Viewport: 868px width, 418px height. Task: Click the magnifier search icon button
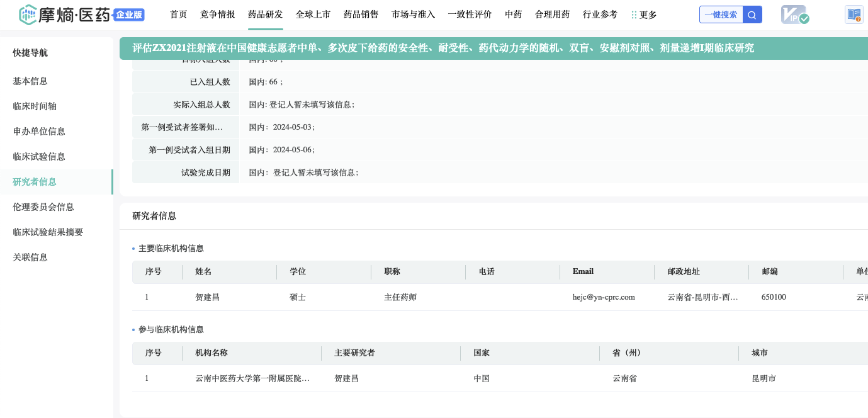point(752,15)
